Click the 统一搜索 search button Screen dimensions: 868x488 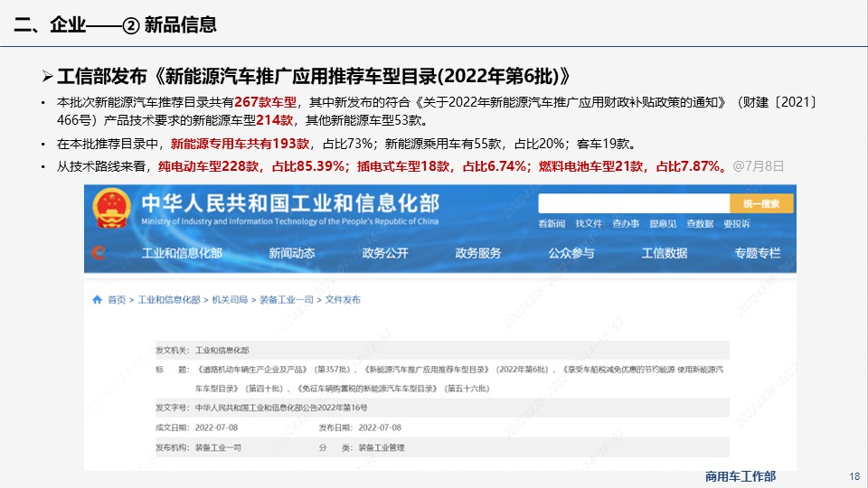(x=761, y=203)
